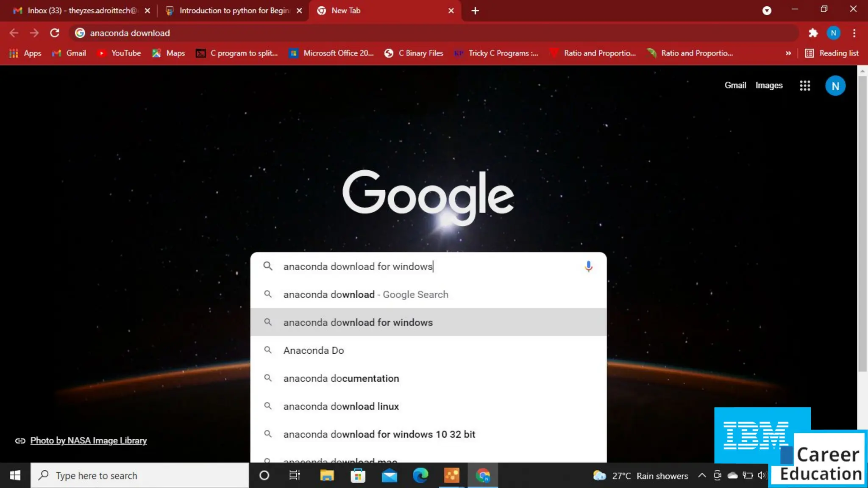Open the Apps bookmark
Viewport: 868px width, 488px height.
point(25,53)
